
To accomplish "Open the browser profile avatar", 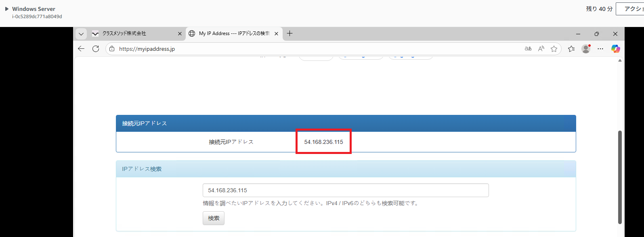I will 586,49.
